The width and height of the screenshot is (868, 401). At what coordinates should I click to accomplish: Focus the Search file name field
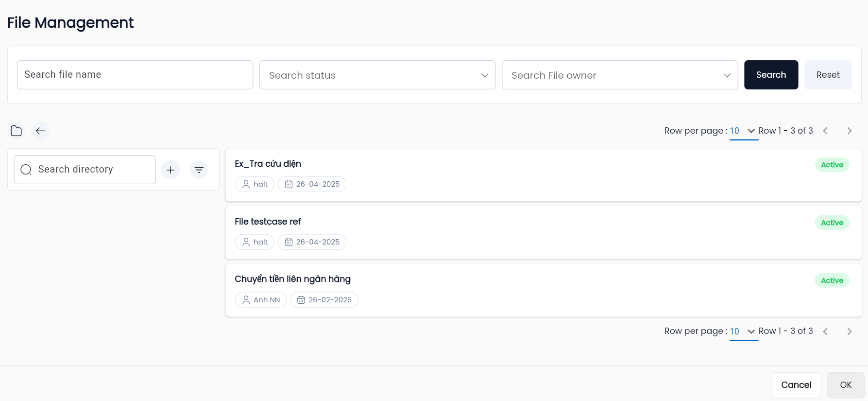135,75
